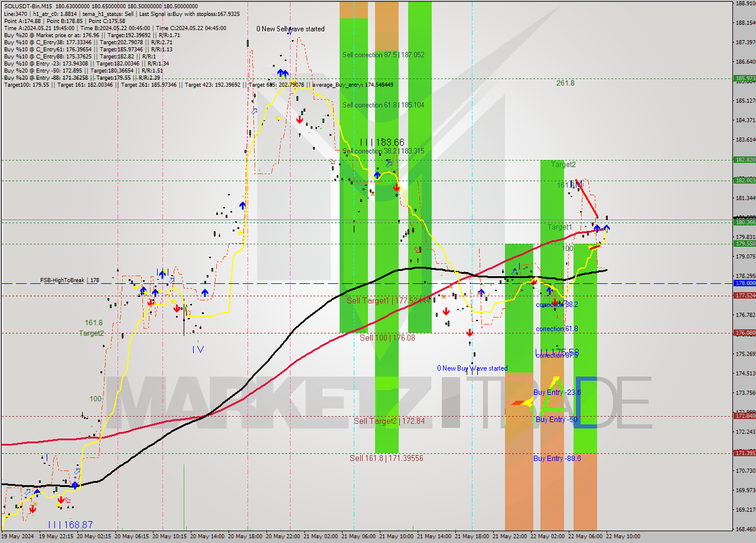The width and height of the screenshot is (756, 543).
Task: Click the red down arrow above '0 New Buy Wave started'
Action: tap(470, 333)
